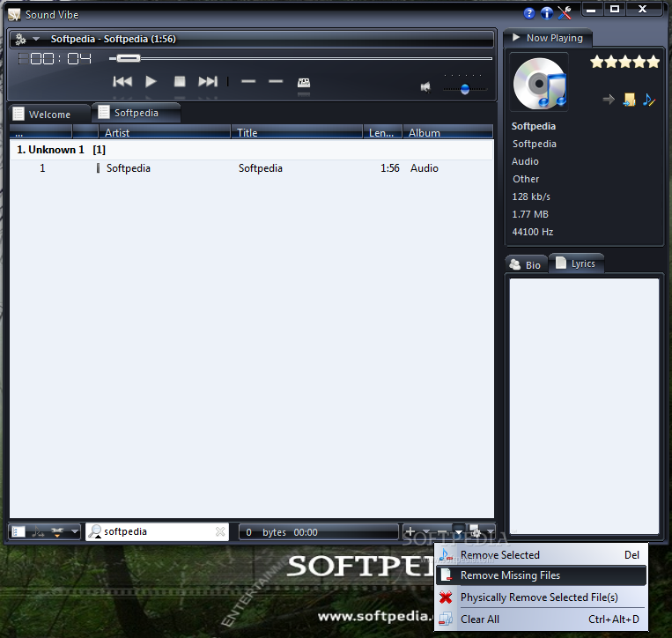Rate the track three stars
This screenshot has height=638, width=672.
click(625, 63)
